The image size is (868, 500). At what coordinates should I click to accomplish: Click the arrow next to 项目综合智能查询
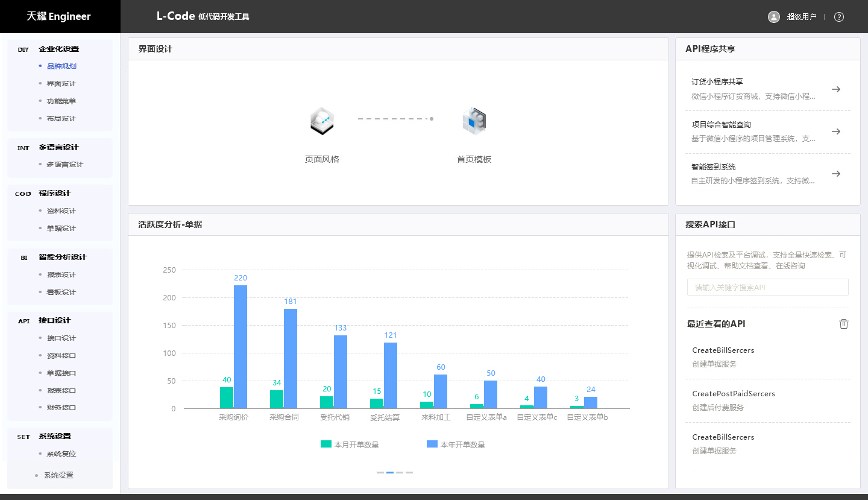[x=835, y=131]
